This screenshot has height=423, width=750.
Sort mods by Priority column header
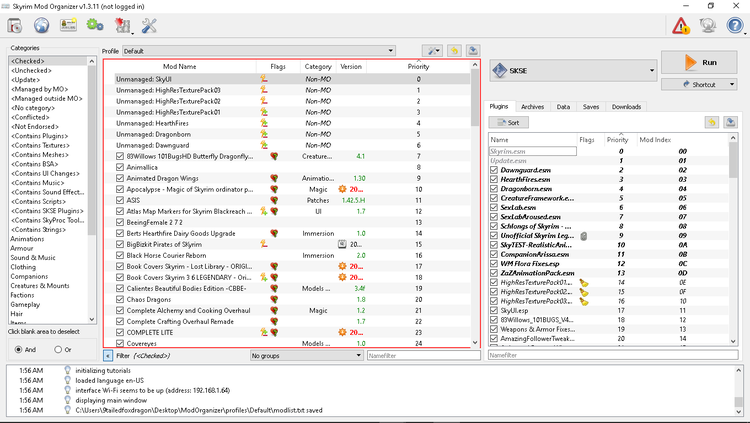click(x=419, y=67)
